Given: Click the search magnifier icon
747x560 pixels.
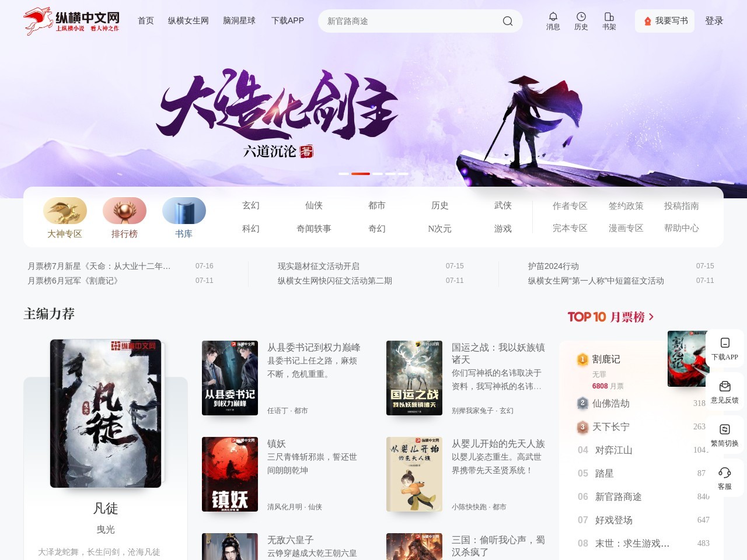Looking at the screenshot, I should pos(507,21).
